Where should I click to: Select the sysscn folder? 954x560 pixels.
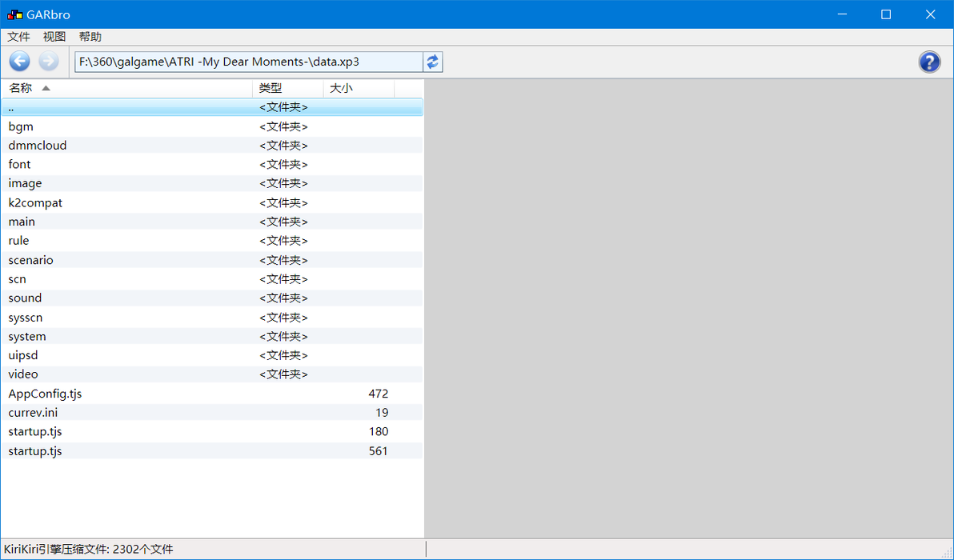click(x=212, y=318)
